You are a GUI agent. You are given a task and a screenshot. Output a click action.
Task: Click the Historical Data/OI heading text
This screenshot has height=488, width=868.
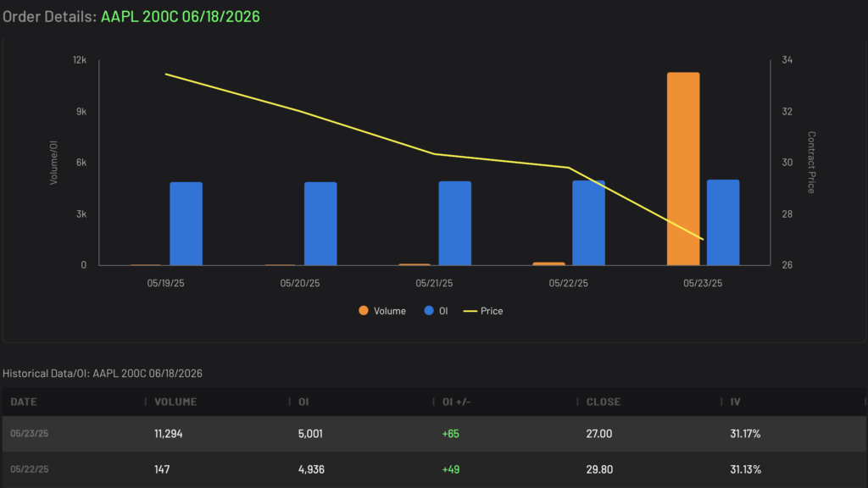[103, 374]
